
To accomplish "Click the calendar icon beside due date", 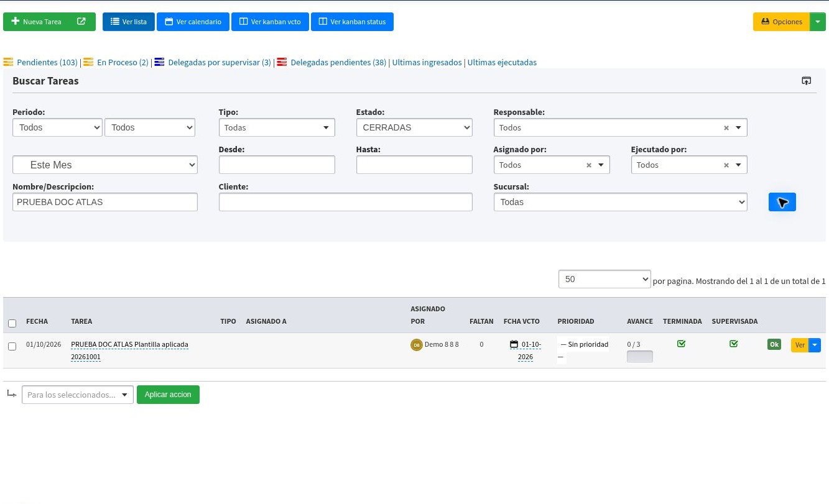I will pyautogui.click(x=514, y=344).
